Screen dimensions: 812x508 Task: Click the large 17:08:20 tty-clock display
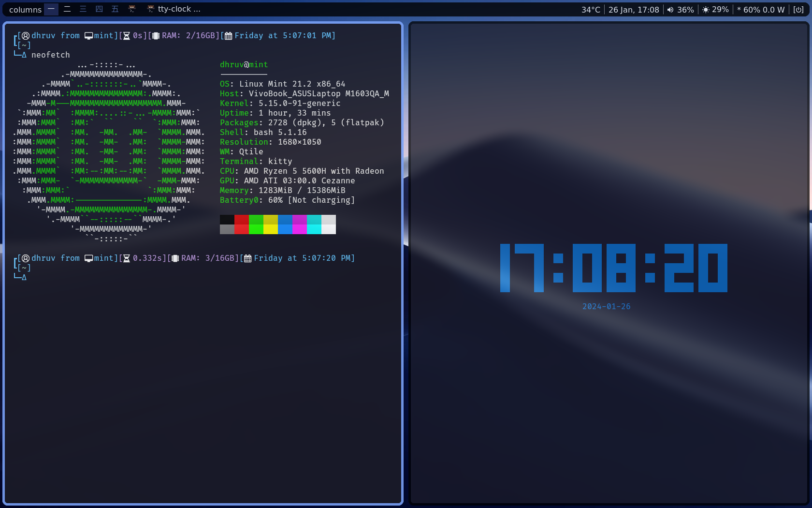[614, 268]
